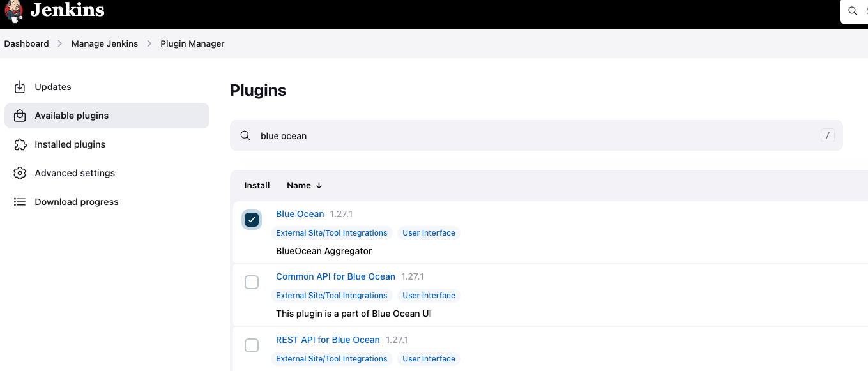Click User Interface tag under REST API
The image size is (868, 371).
(x=429, y=359)
